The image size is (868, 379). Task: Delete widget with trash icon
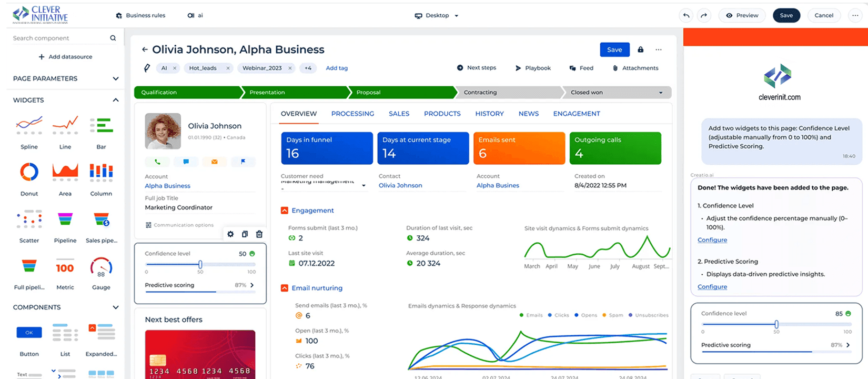[x=259, y=234]
